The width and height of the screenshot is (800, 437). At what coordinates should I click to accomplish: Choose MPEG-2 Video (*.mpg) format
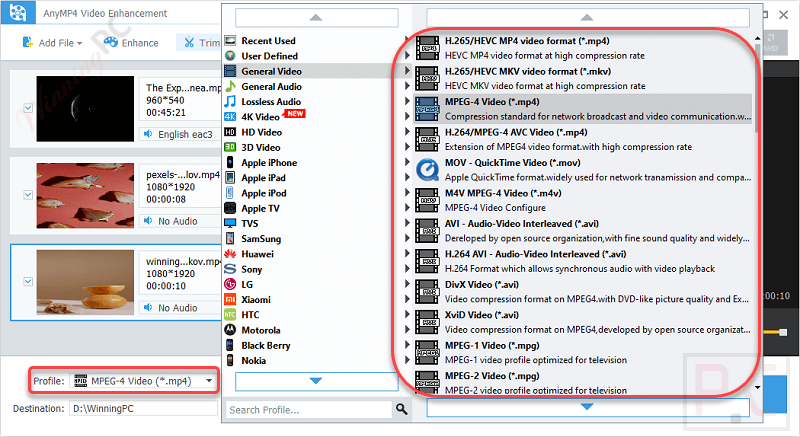583,382
